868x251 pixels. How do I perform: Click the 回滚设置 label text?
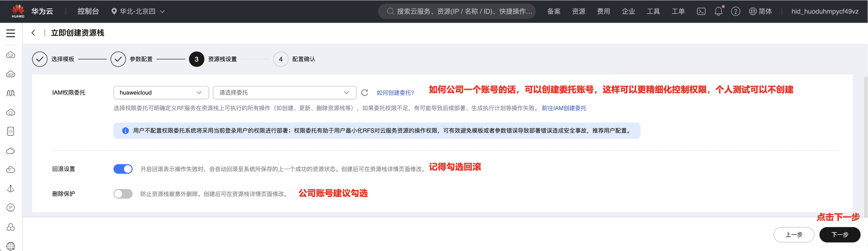tap(64, 169)
